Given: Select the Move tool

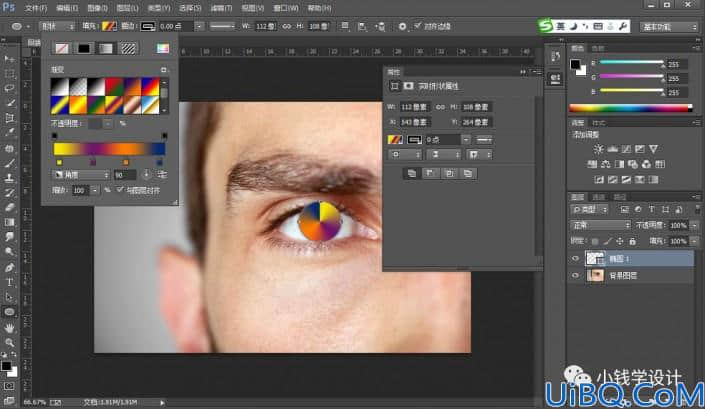Looking at the screenshot, I should point(9,59).
